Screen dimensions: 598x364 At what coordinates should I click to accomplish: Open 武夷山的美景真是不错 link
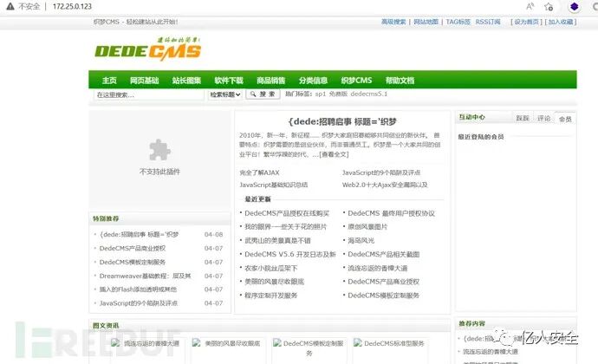point(277,240)
